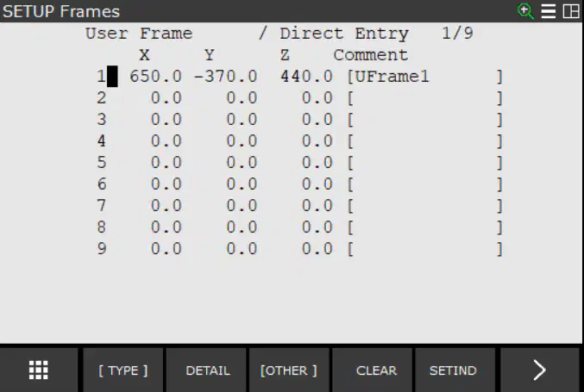Select user frame row 5

pyautogui.click(x=299, y=163)
